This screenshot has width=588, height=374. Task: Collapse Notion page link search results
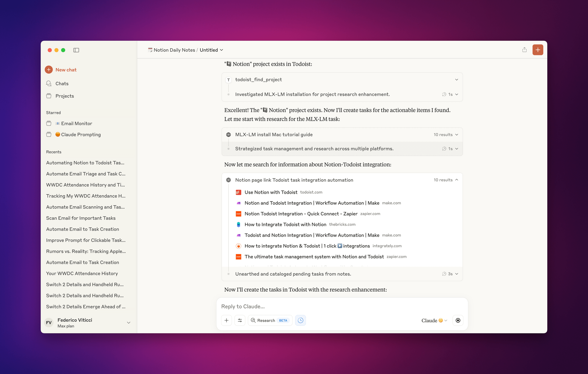tap(457, 180)
